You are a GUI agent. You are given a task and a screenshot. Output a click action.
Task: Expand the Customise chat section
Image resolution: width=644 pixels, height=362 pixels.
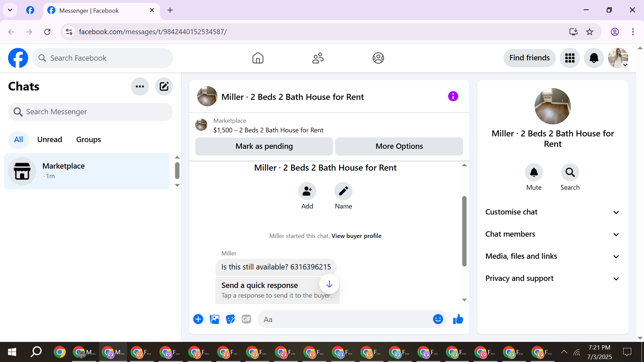(x=552, y=212)
